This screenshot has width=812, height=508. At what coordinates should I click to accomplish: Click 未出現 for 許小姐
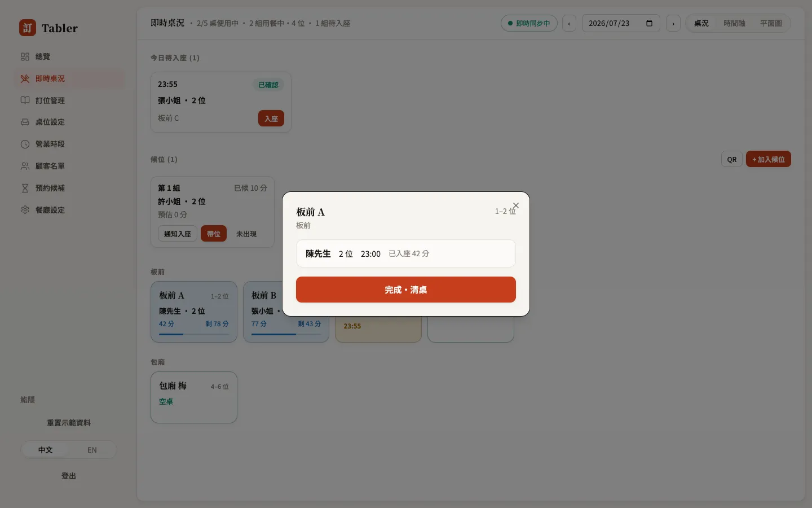pyautogui.click(x=246, y=234)
